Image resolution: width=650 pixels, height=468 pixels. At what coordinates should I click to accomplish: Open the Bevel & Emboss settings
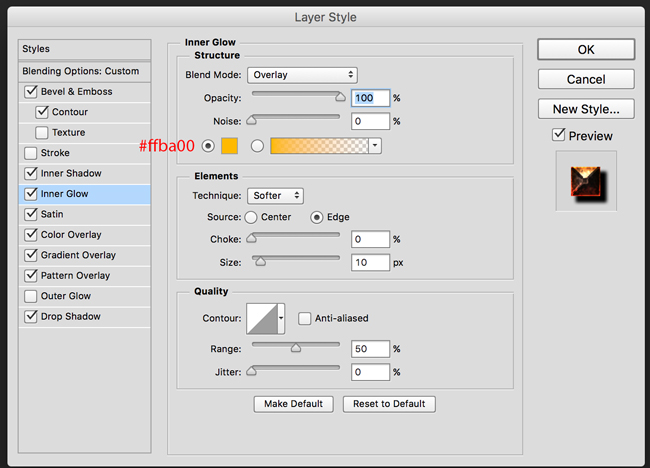76,92
